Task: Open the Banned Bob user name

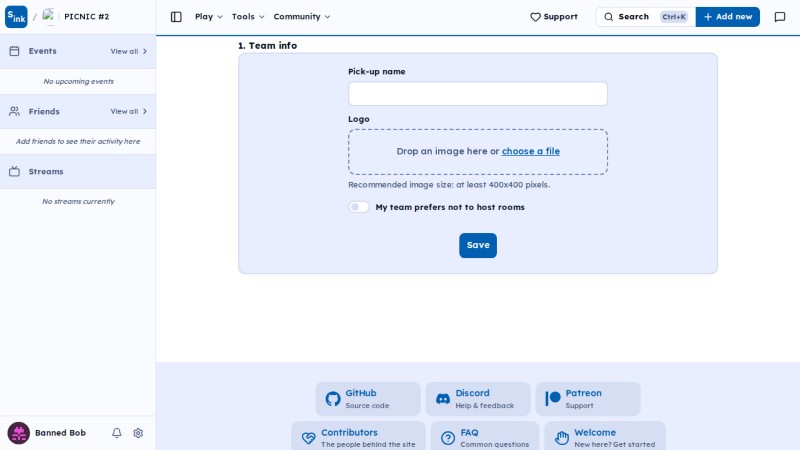Action: (60, 433)
